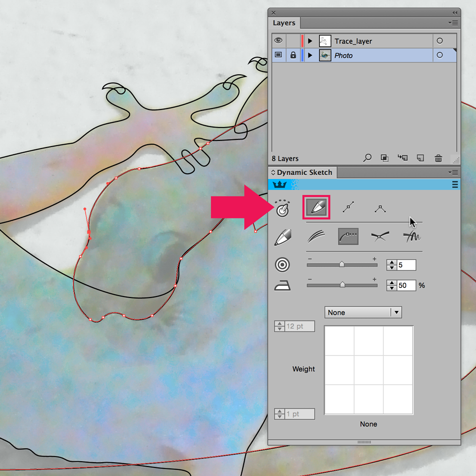Click the Delete Selection trash icon

point(438,158)
